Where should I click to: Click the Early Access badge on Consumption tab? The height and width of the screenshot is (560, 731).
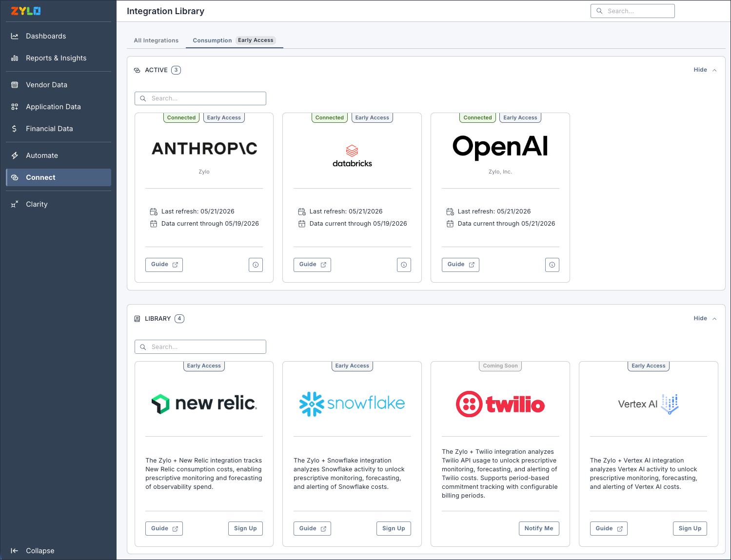click(x=256, y=40)
